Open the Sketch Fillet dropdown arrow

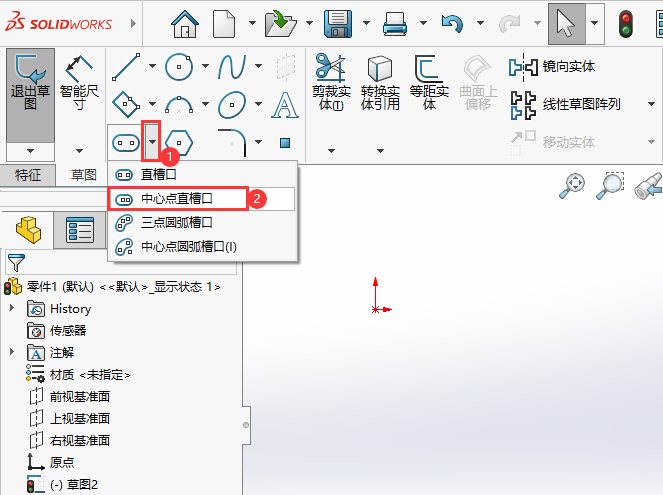coord(258,142)
